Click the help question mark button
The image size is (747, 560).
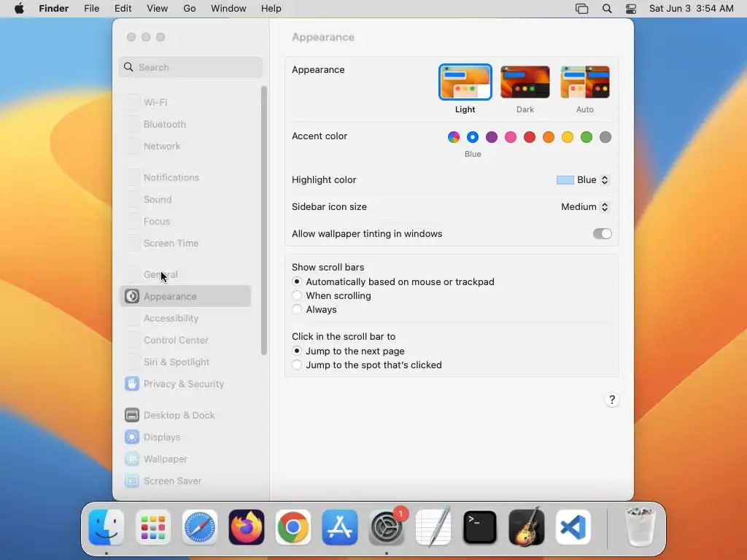[612, 400]
